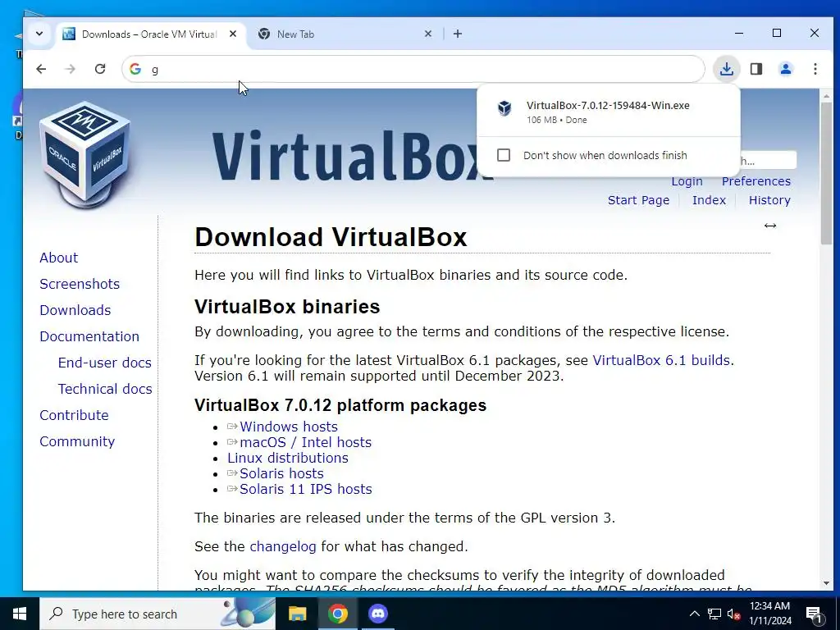Open End-user docs sidebar link
840x630 pixels.
click(x=105, y=363)
